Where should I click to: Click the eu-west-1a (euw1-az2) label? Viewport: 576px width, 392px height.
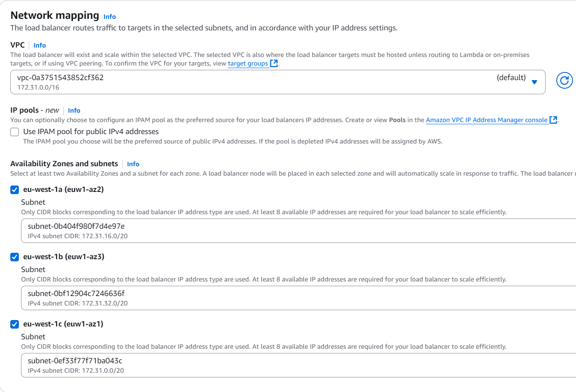[x=63, y=189]
